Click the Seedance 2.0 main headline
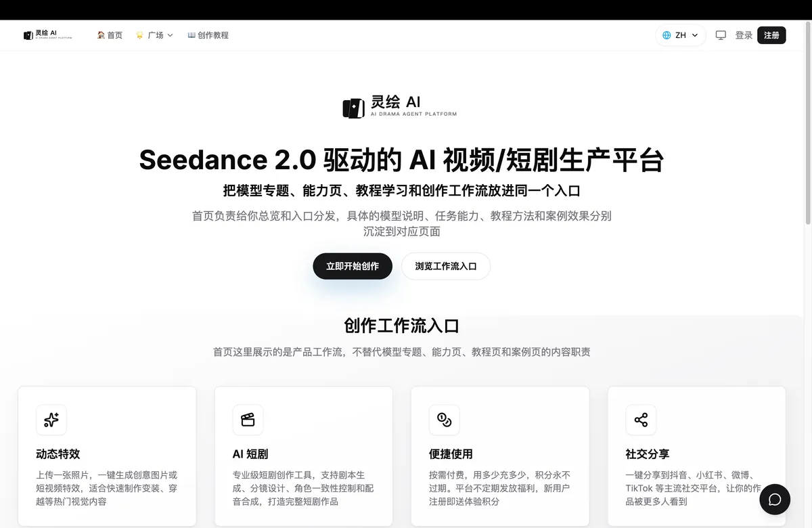Screen dimensions: 812x528 coord(401,160)
